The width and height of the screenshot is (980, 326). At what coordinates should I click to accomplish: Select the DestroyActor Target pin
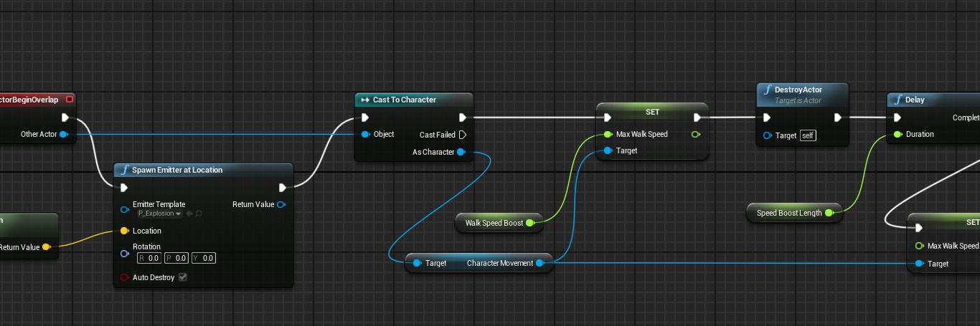tap(768, 135)
